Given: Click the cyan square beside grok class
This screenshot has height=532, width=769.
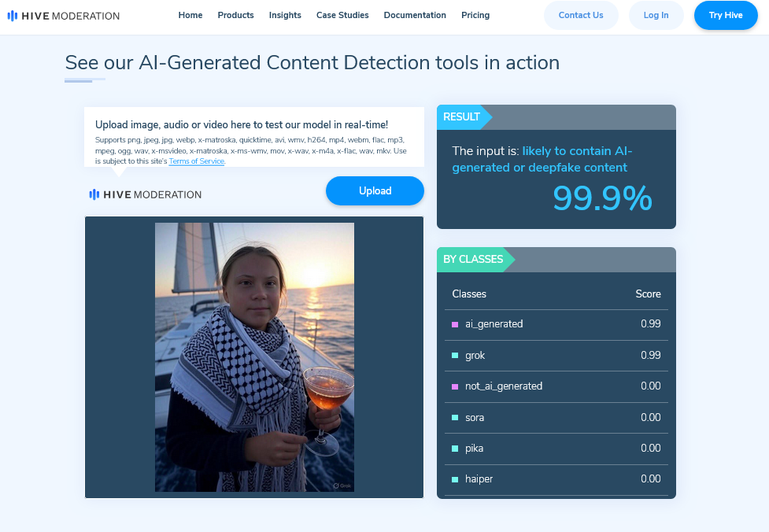Looking at the screenshot, I should [455, 356].
